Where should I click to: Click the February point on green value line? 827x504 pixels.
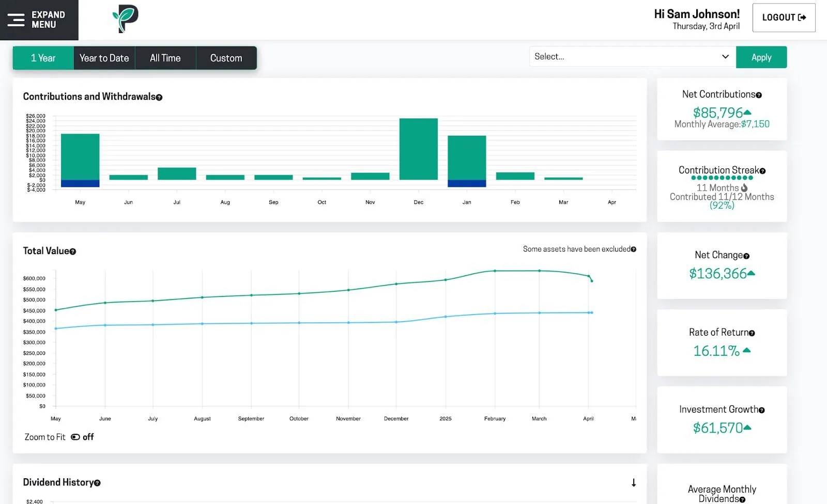pos(495,271)
